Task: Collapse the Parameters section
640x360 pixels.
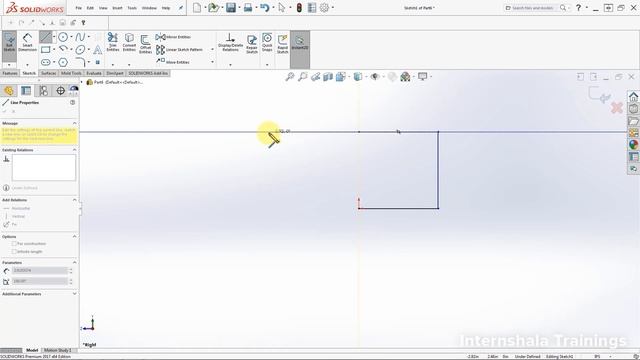Action: point(74,262)
